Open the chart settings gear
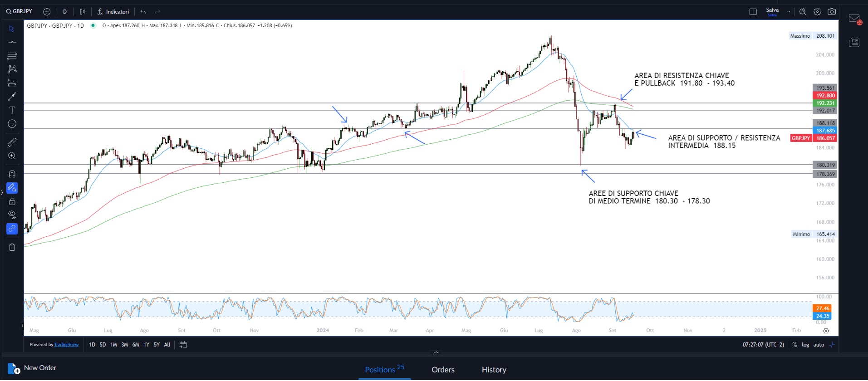Viewport: 868px width, 381px height. click(817, 12)
